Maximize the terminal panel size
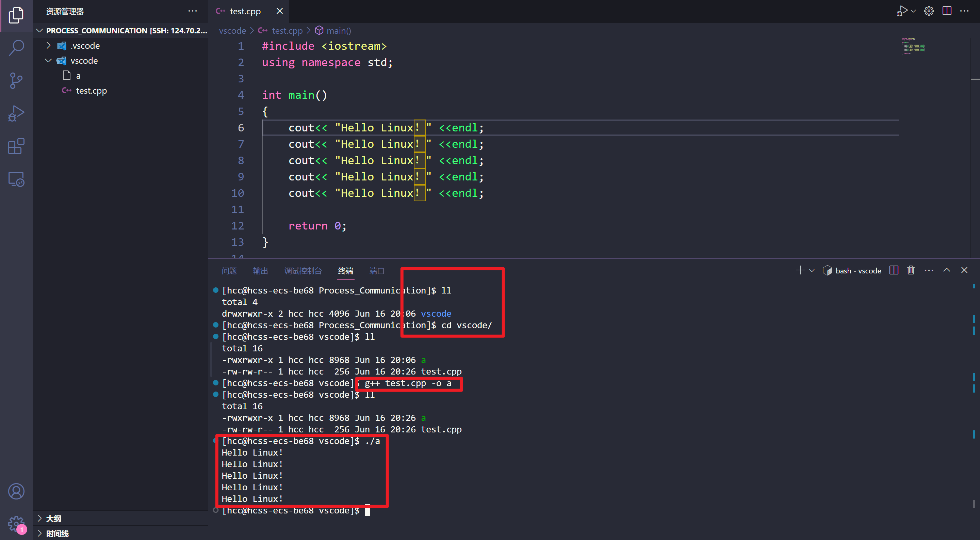Viewport: 980px width, 540px height. tap(947, 270)
